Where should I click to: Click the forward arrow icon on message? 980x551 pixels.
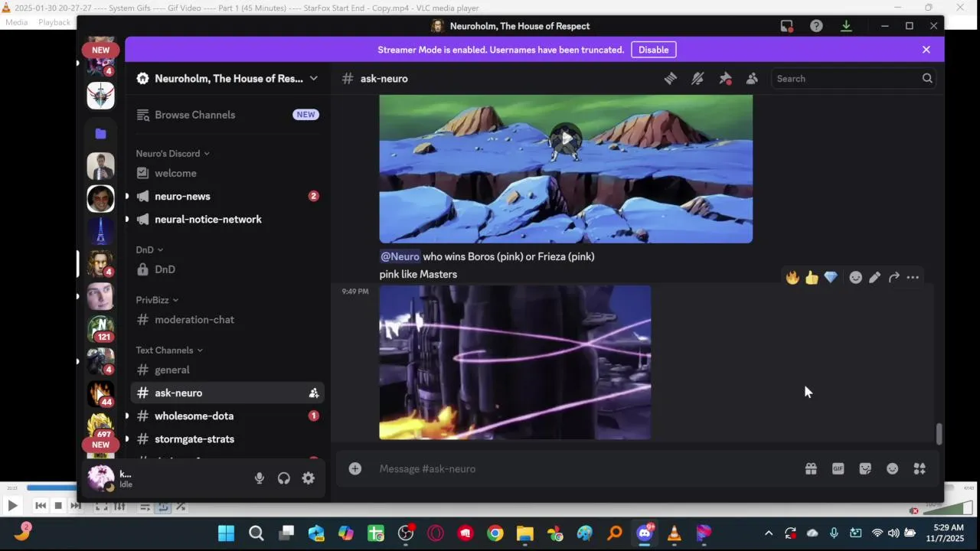click(893, 278)
